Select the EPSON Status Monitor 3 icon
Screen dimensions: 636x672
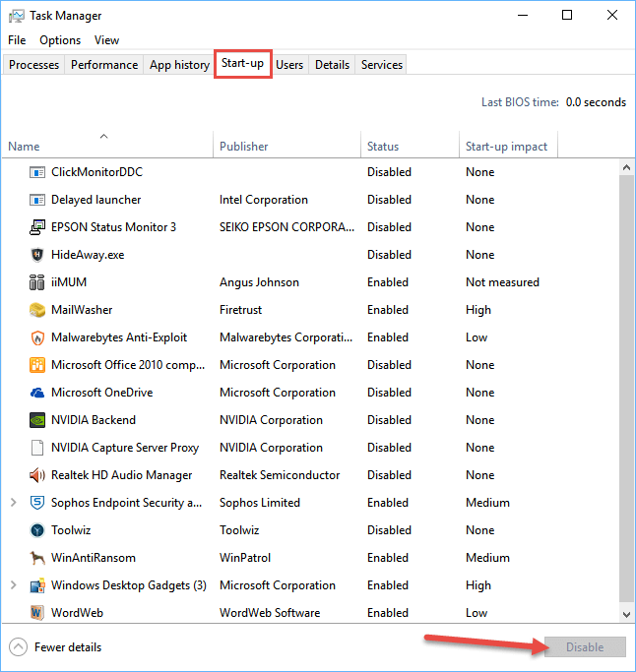pos(37,227)
